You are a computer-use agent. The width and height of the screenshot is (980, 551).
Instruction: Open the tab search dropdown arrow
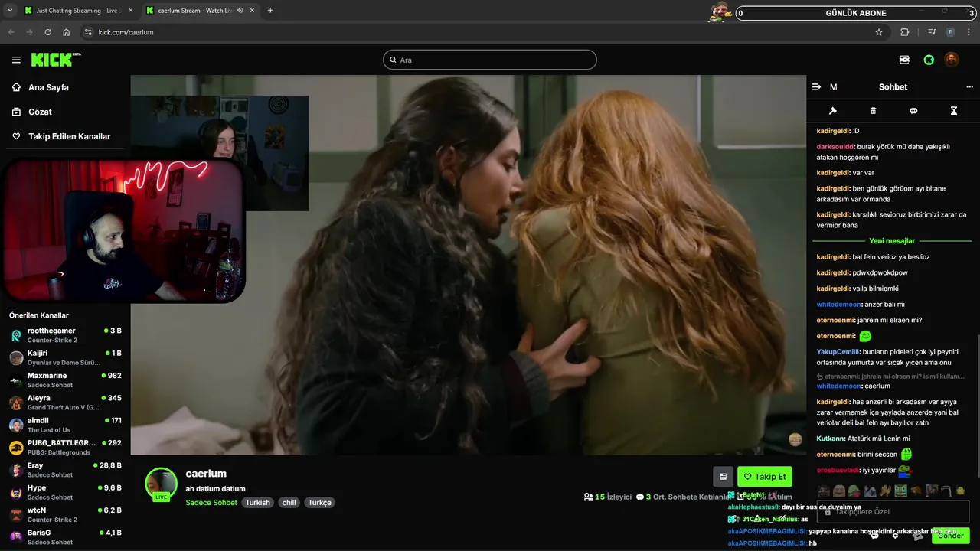[10, 11]
